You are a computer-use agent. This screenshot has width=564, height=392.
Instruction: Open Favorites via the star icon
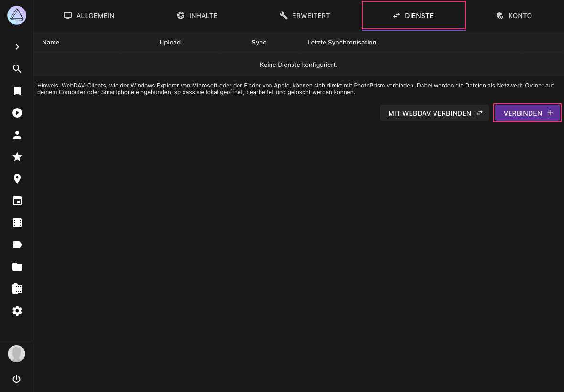click(x=17, y=157)
